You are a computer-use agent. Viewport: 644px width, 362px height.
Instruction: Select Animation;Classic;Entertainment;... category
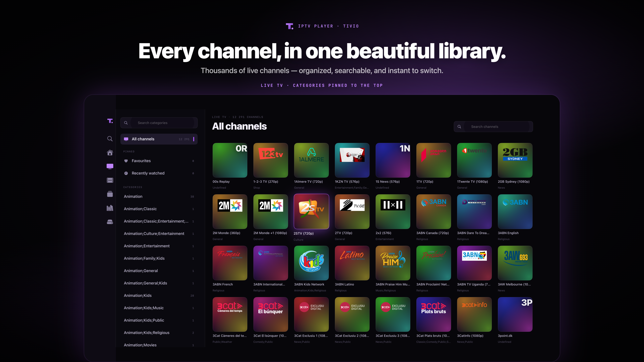(x=159, y=221)
